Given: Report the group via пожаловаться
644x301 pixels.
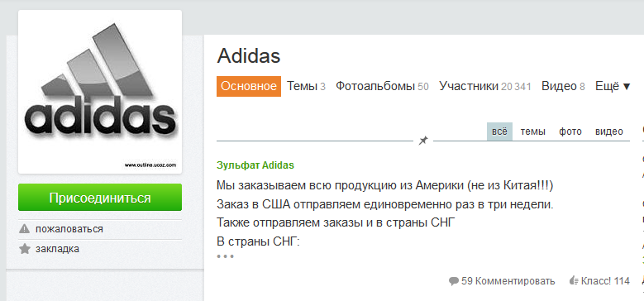Looking at the screenshot, I should click(69, 229).
